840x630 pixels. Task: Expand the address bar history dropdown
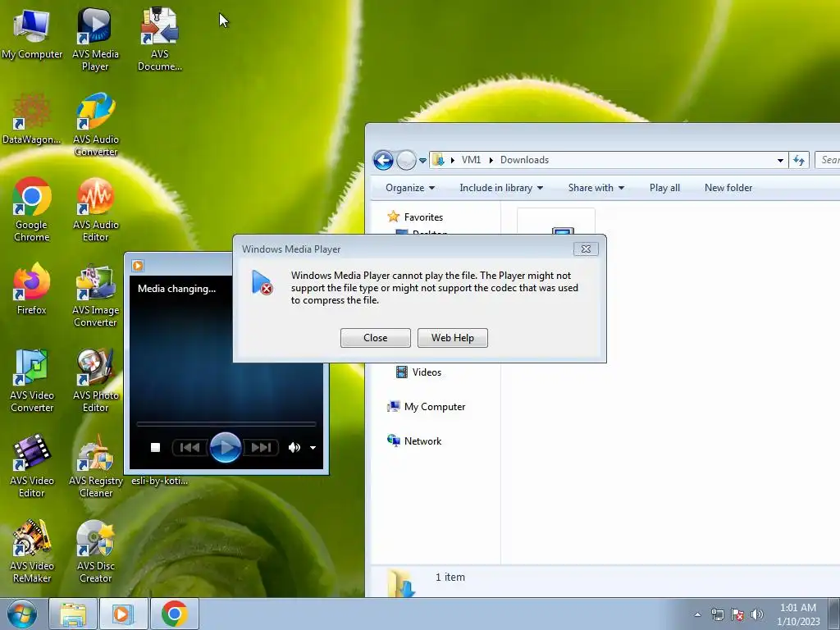(x=780, y=160)
